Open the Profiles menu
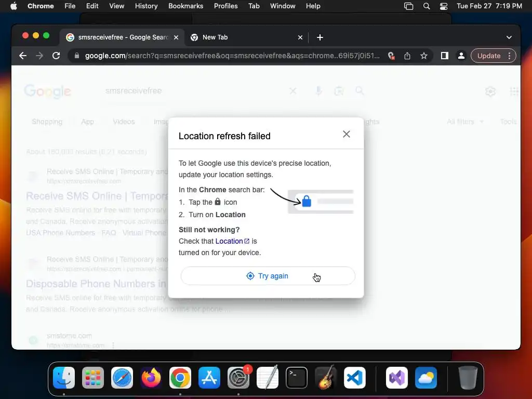Screen dimensions: 532x399 pyautogui.click(x=225, y=6)
